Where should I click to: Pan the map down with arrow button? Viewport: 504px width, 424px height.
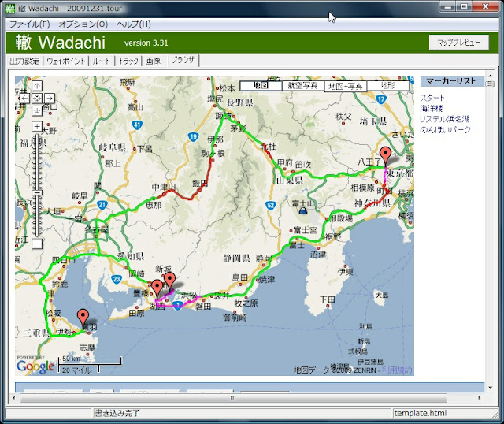(37, 110)
